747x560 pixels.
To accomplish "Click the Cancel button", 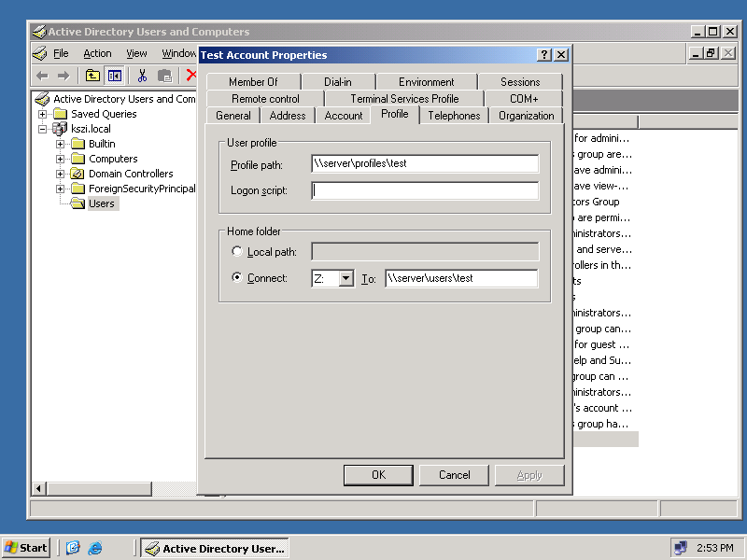I will point(454,475).
